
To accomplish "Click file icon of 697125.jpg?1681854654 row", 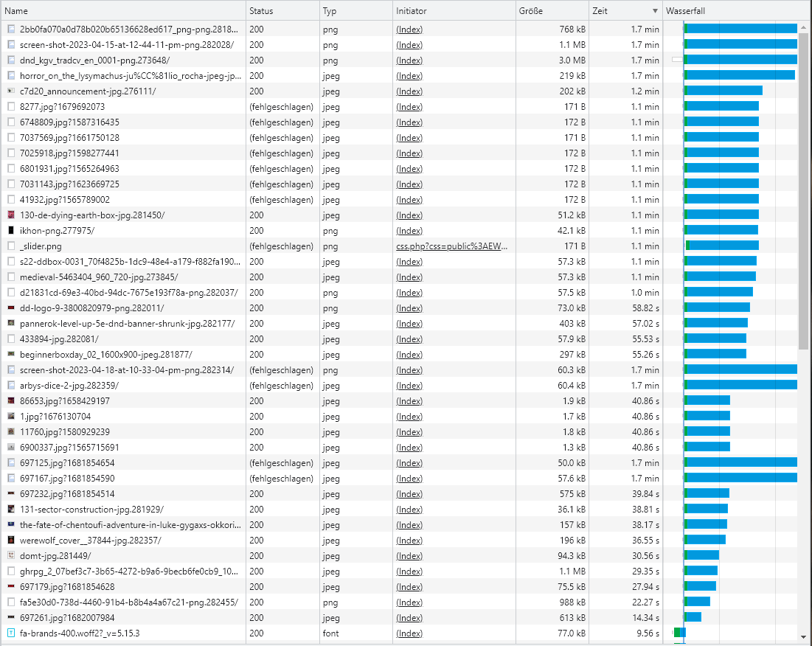I will tap(11, 463).
